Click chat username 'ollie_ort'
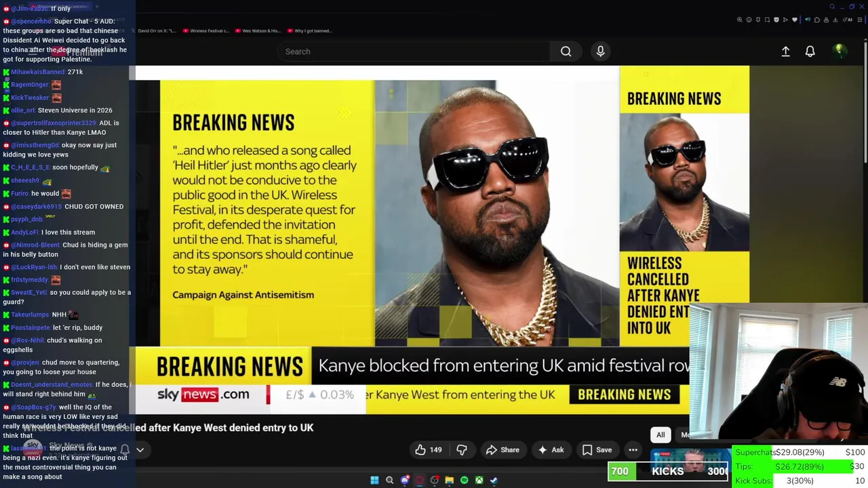Viewport: 868px width, 488px height. [23, 110]
